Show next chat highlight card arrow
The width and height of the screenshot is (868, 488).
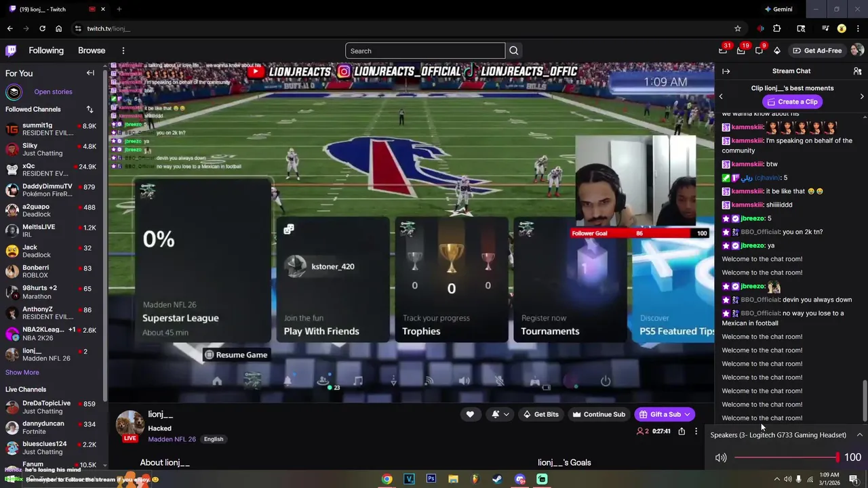point(862,96)
